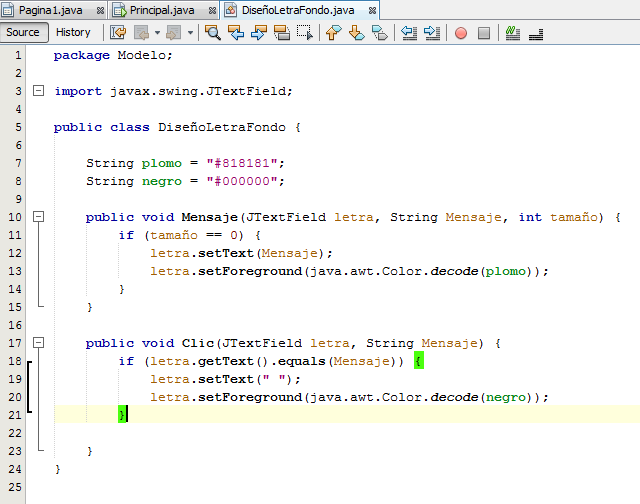Screen dimensions: 640x504
Task: Click "package" keyword on line 1
Action: pyautogui.click(x=82, y=55)
